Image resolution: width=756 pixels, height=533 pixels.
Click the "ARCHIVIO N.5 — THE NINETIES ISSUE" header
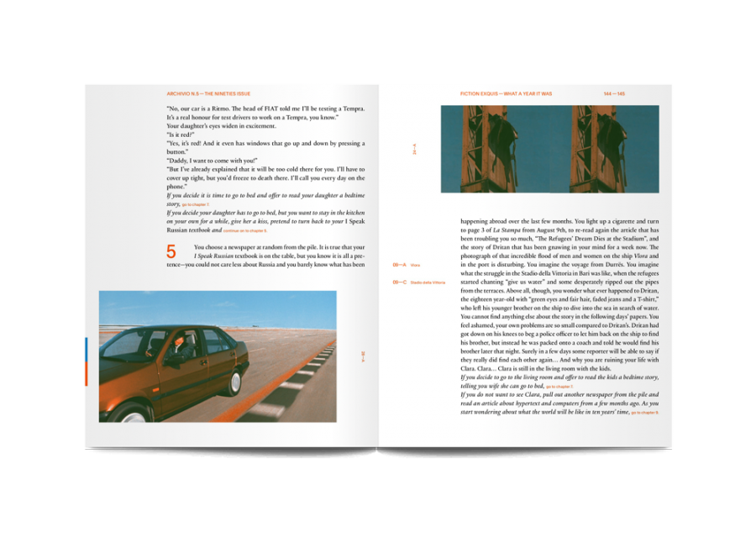[208, 94]
